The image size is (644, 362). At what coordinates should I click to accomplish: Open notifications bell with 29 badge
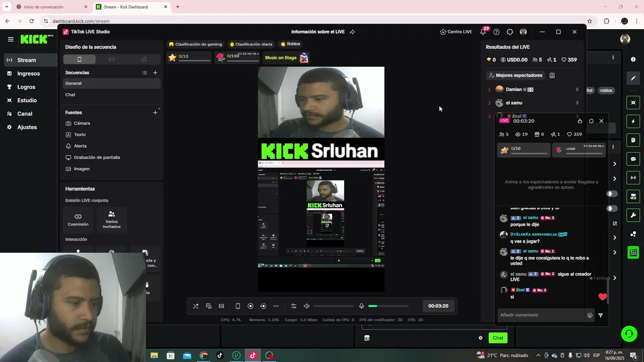[x=483, y=32]
